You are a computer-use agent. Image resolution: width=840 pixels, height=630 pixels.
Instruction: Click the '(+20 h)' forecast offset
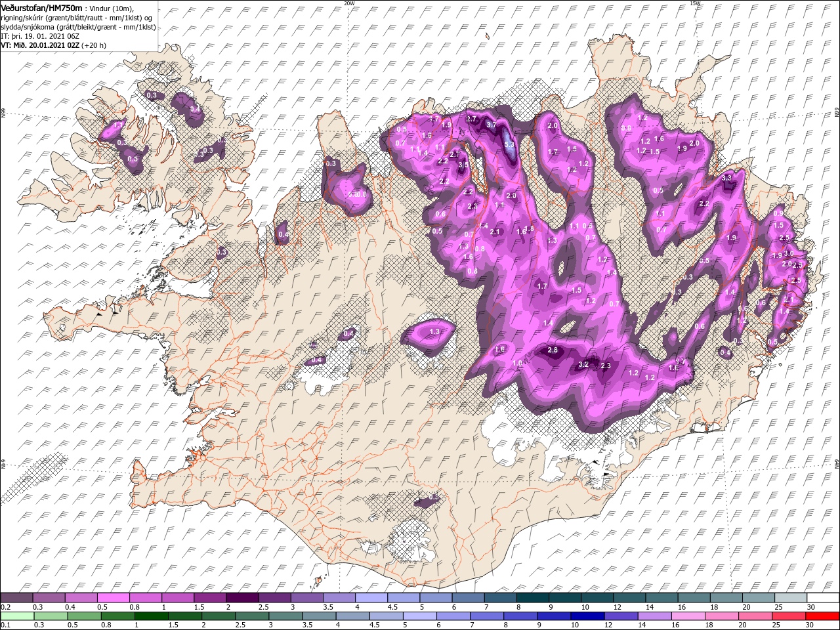coord(94,45)
